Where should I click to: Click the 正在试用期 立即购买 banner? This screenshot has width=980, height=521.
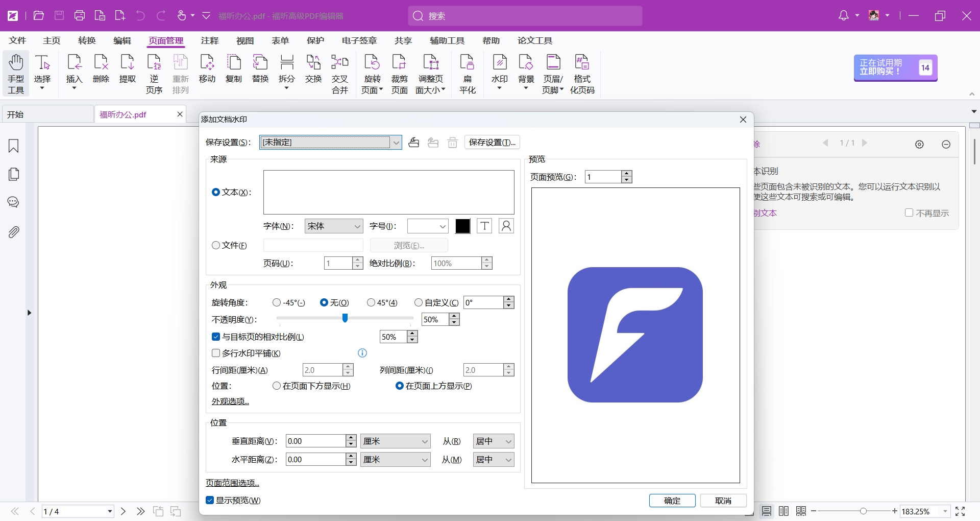pos(895,68)
